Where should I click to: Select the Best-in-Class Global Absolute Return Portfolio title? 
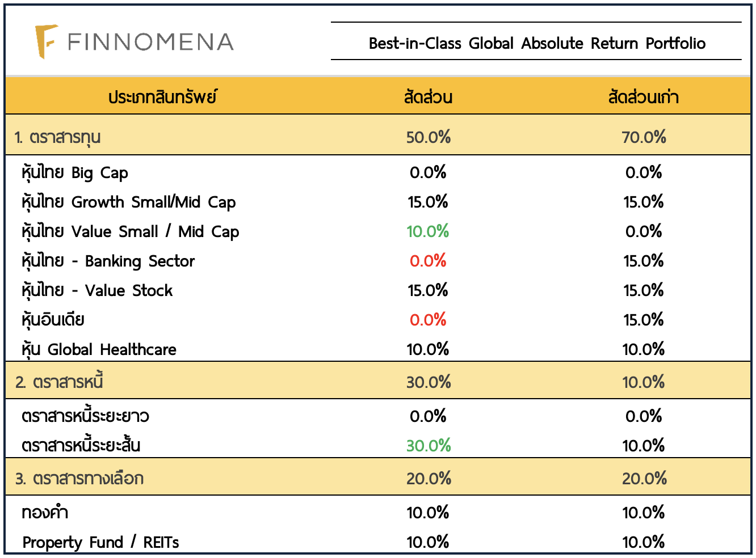click(x=536, y=43)
